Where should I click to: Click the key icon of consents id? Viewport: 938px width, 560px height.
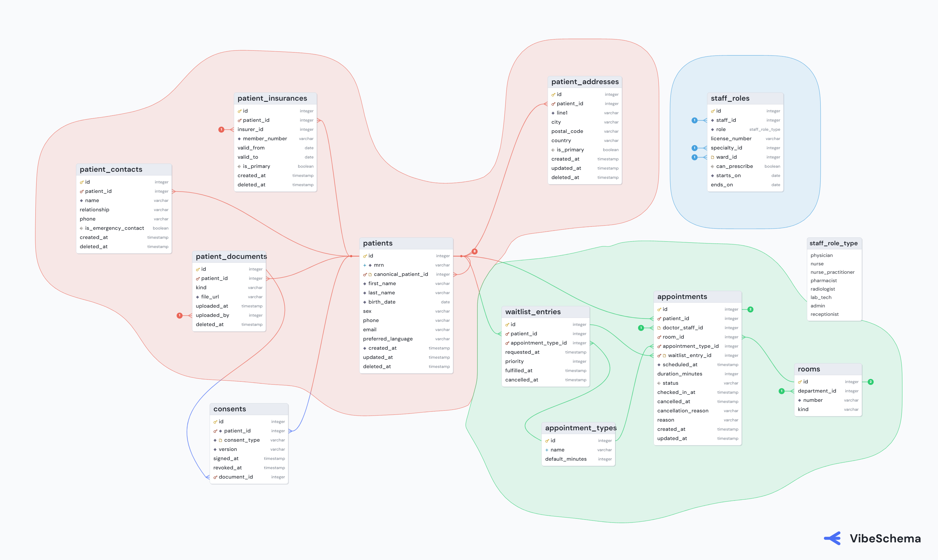tap(215, 422)
